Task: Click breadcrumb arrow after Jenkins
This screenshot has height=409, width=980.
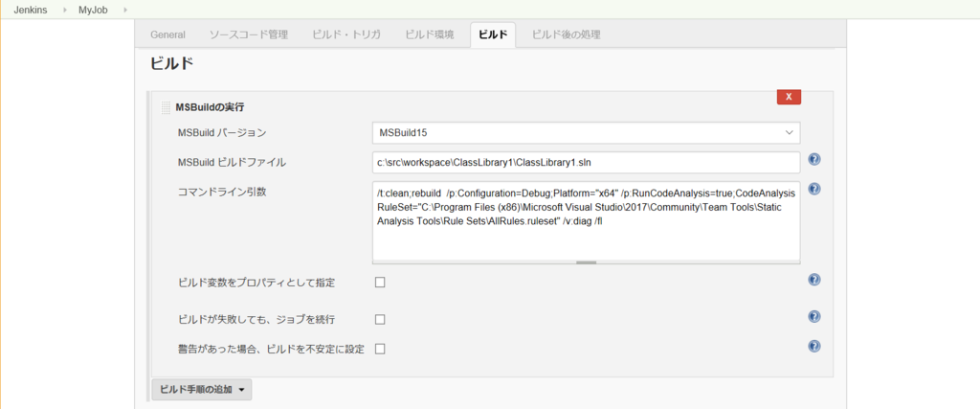Action: tap(64, 10)
